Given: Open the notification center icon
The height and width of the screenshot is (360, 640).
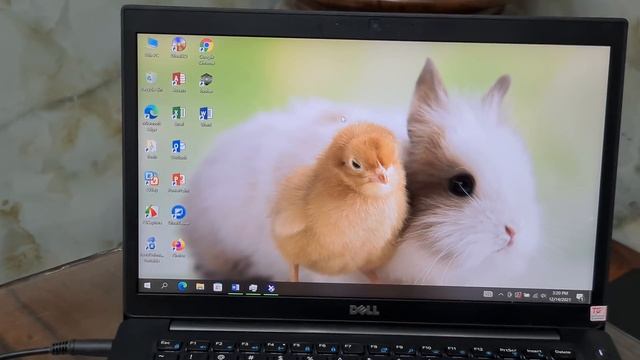Looking at the screenshot, I should coord(580,297).
